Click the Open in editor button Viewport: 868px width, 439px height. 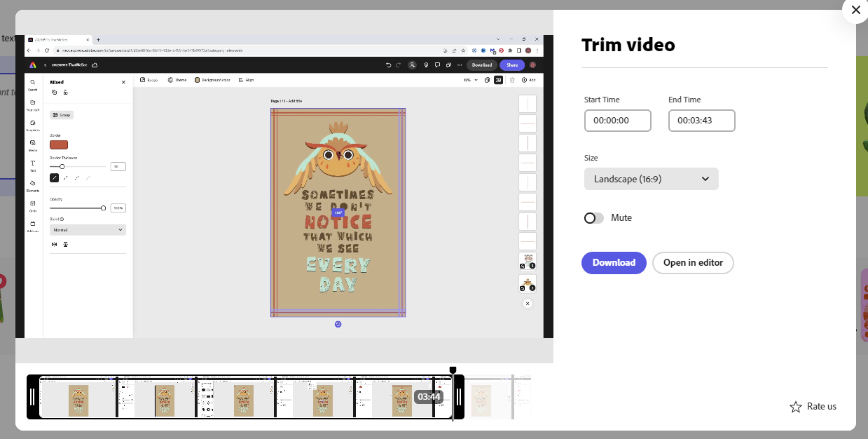click(692, 262)
